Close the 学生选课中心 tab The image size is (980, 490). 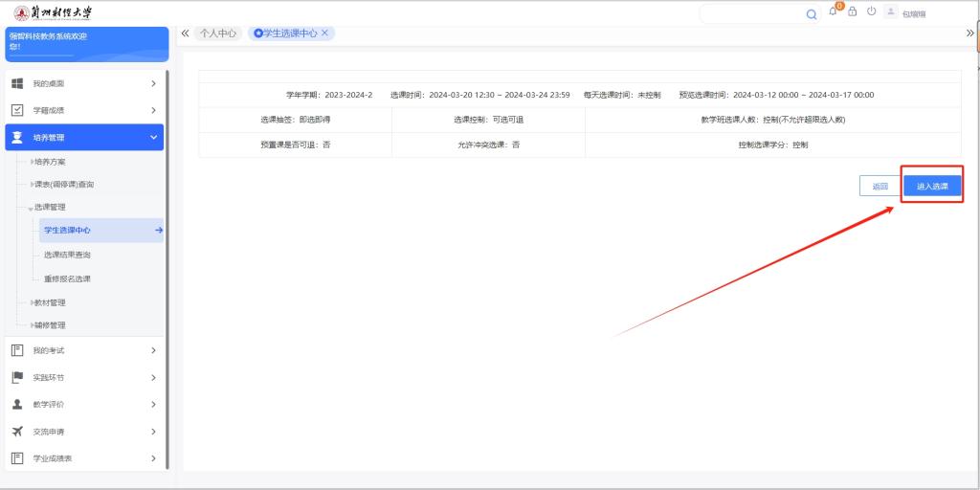(x=325, y=33)
